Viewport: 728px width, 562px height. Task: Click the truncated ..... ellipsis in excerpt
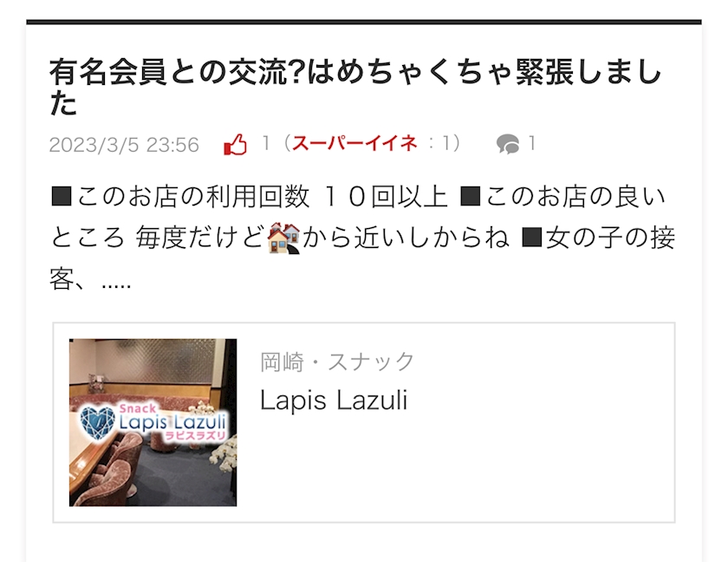116,281
